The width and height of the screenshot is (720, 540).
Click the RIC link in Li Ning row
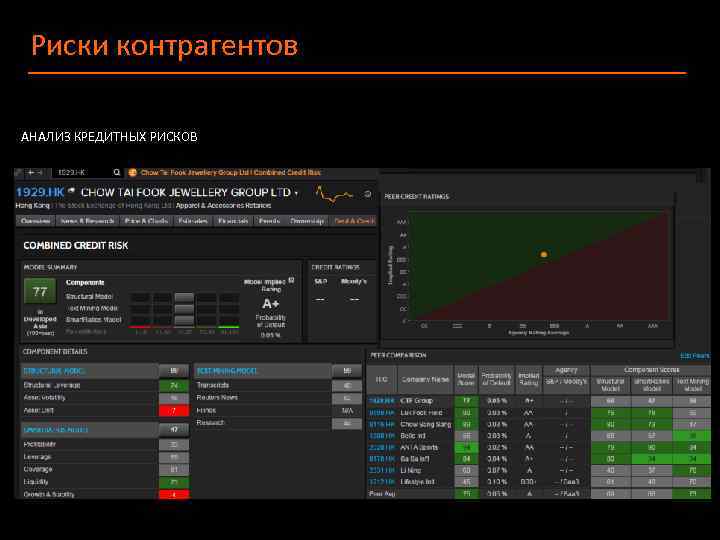click(x=382, y=471)
